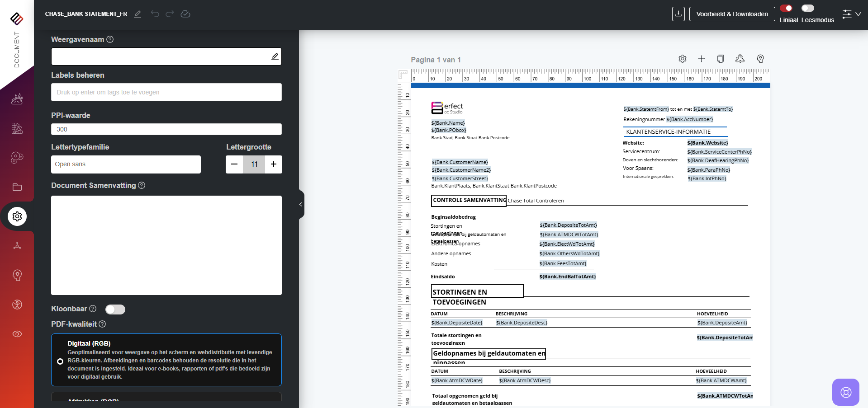
Task: Click the pencil icon beside document title
Action: (x=138, y=14)
